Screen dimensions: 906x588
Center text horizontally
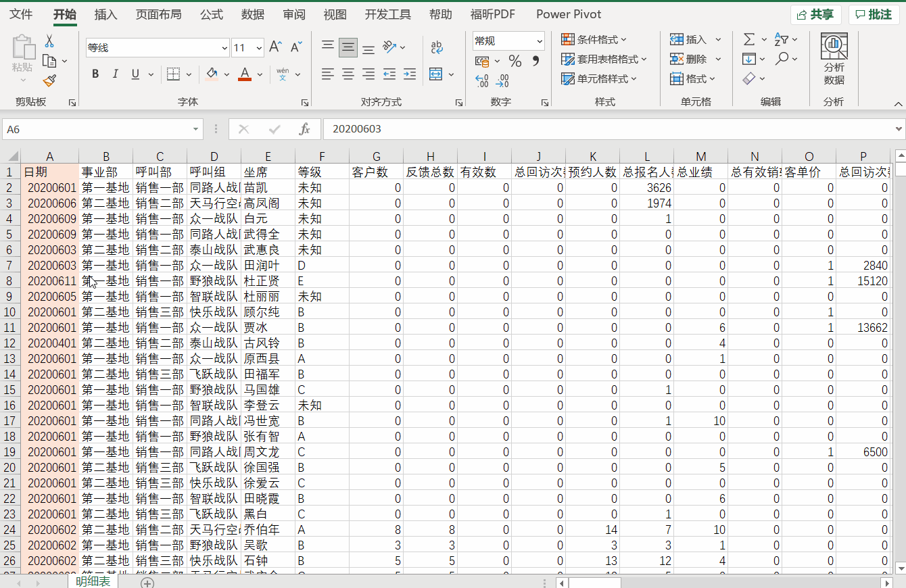pyautogui.click(x=348, y=74)
